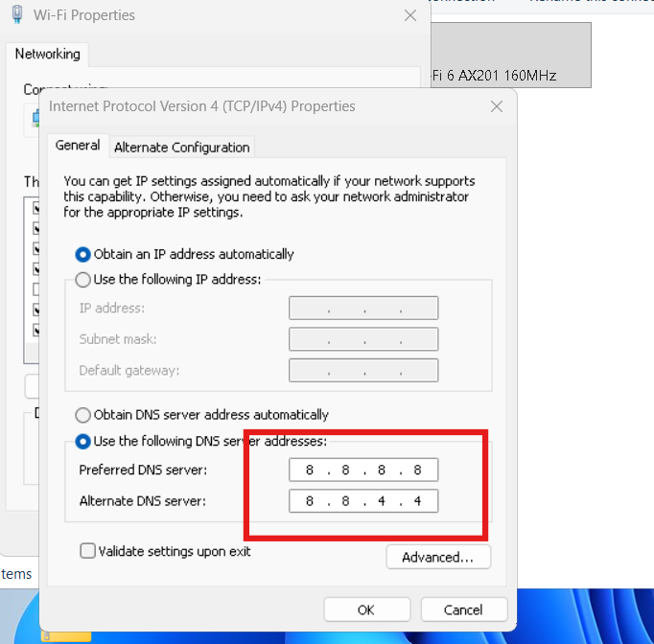Image resolution: width=654 pixels, height=644 pixels.
Task: Click the Alternate DNS server field
Action: (x=363, y=500)
